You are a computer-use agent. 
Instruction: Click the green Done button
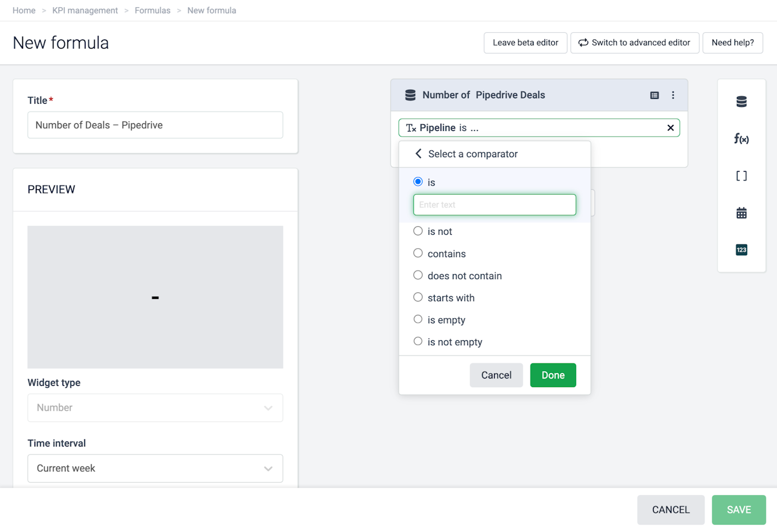coord(552,375)
